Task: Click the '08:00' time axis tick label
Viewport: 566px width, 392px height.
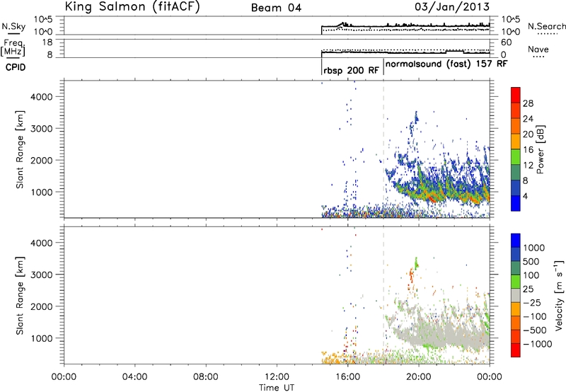Action: (x=205, y=377)
